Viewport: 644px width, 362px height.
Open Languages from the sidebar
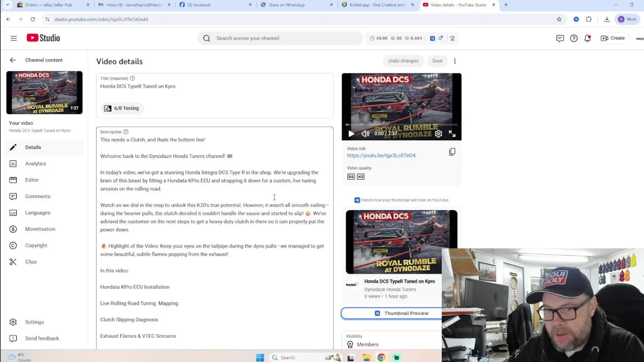tap(44, 213)
